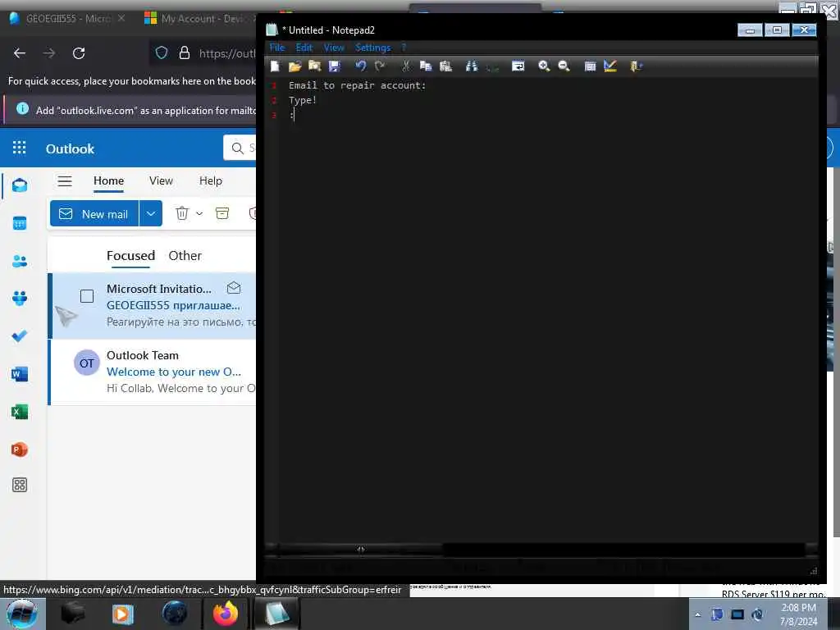Expand the Delete options chevron in Outlook
840x630 pixels.
click(x=199, y=214)
